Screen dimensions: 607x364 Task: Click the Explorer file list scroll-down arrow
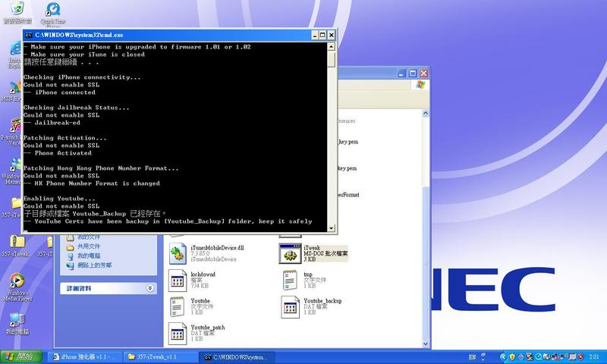click(x=426, y=344)
